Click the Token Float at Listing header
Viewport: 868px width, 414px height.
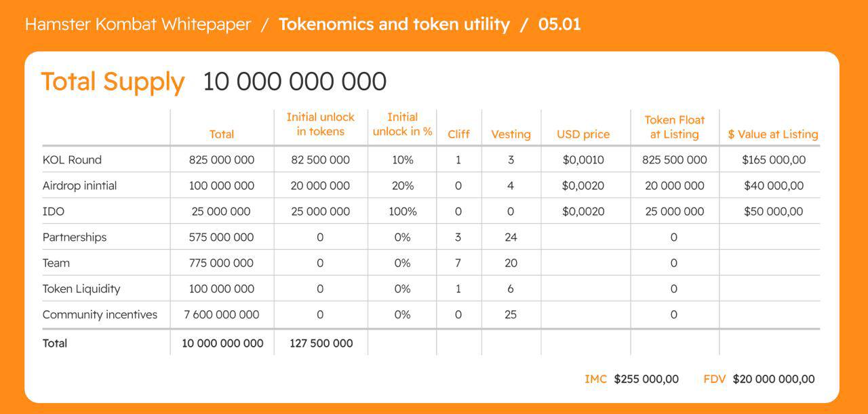click(674, 127)
